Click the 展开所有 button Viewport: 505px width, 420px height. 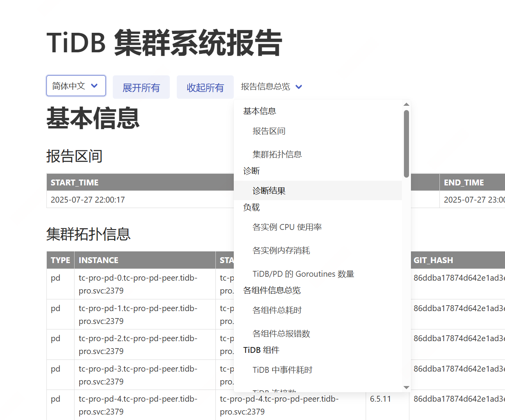click(141, 87)
